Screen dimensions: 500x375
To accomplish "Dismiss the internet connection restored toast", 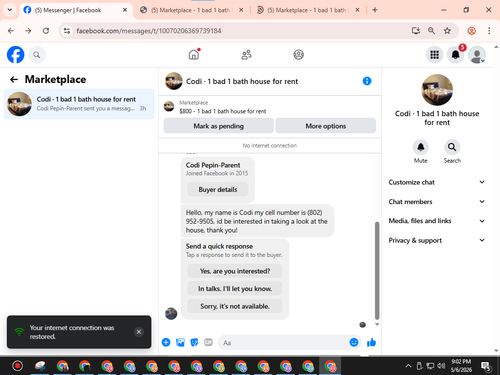I will [x=139, y=332].
